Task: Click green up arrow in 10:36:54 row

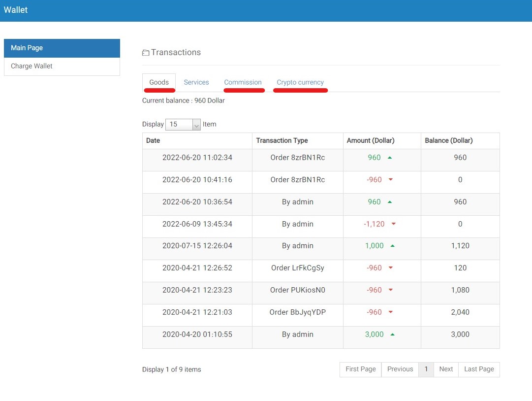Action: pyautogui.click(x=390, y=201)
